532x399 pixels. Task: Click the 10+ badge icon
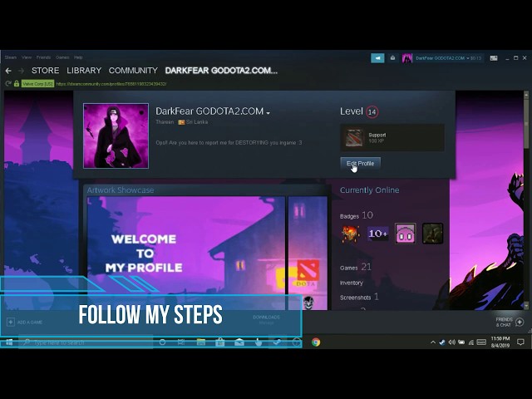point(378,234)
